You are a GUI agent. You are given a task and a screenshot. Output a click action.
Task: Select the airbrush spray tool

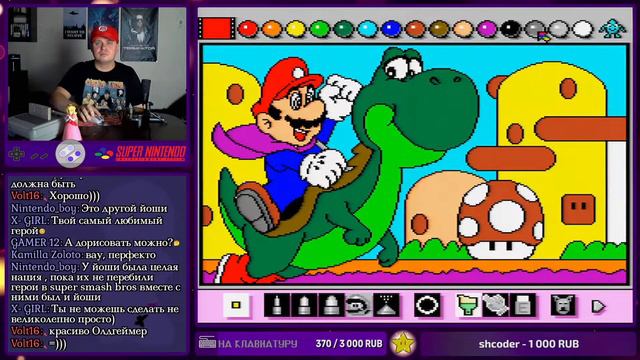point(386,305)
